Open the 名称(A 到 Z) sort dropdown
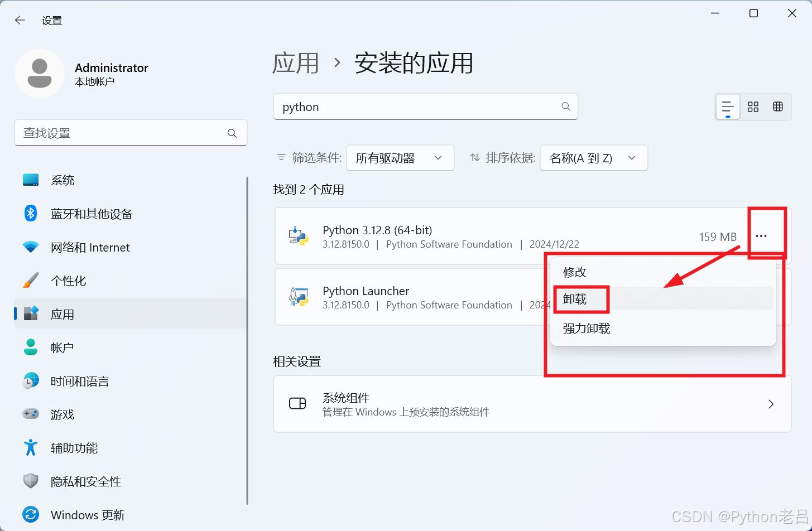Viewport: 812px width, 531px height. (594, 158)
